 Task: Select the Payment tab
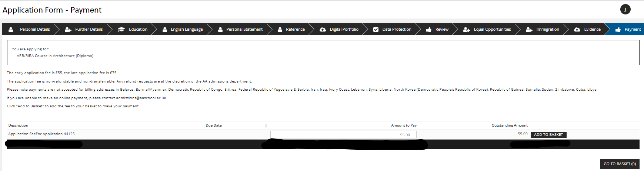pyautogui.click(x=632, y=30)
